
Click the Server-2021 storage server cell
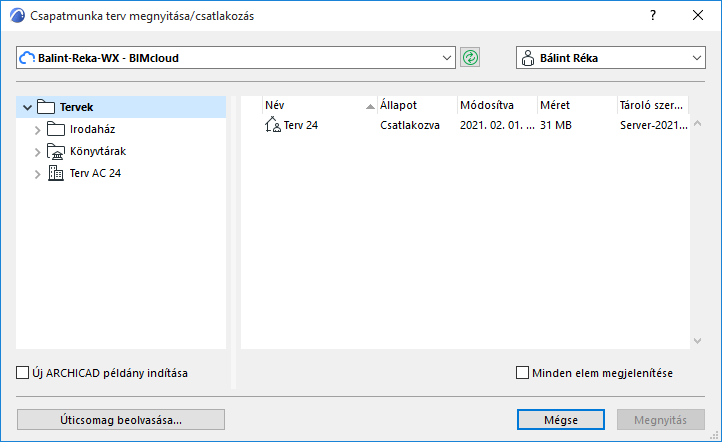click(654, 125)
